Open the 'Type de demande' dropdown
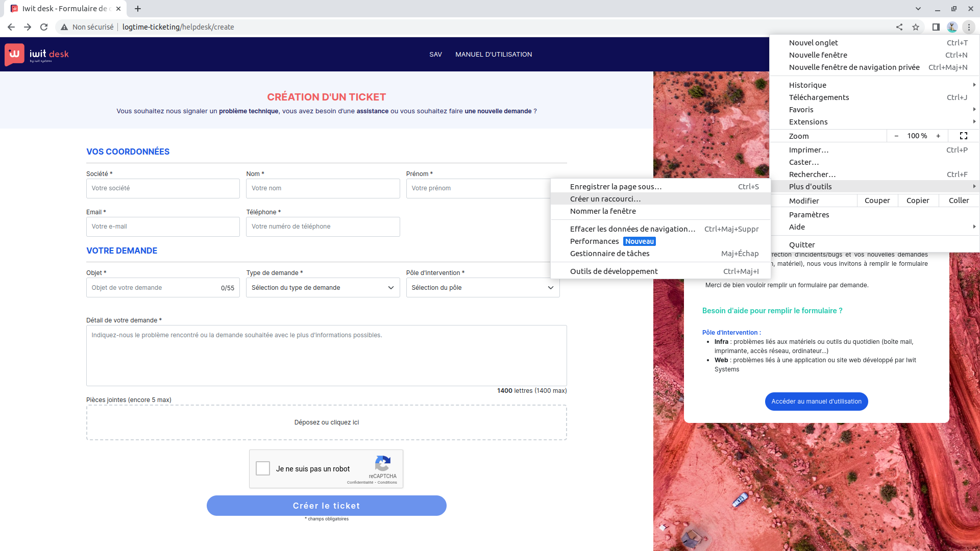 [323, 288]
